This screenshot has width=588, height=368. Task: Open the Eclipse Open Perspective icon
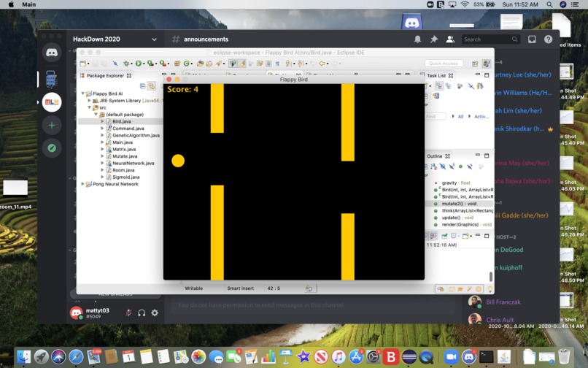pyautogui.click(x=475, y=64)
